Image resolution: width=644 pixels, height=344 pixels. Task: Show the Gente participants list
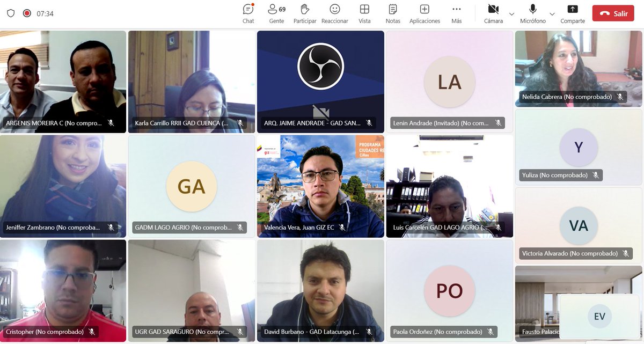276,13
